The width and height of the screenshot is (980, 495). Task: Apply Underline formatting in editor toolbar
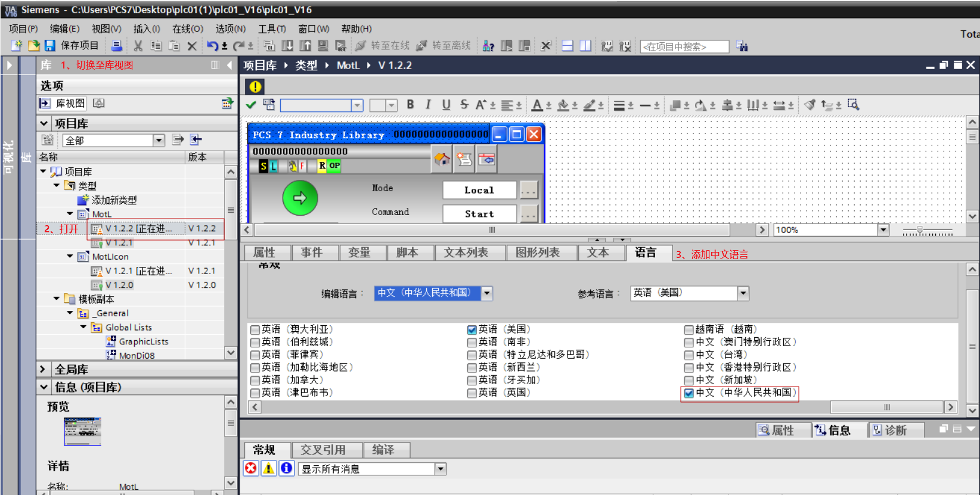(x=446, y=105)
